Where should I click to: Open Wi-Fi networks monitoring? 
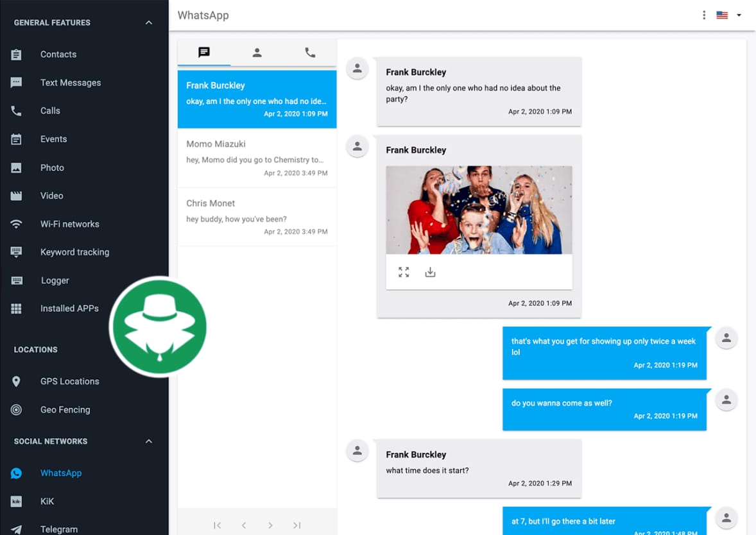pyautogui.click(x=69, y=223)
